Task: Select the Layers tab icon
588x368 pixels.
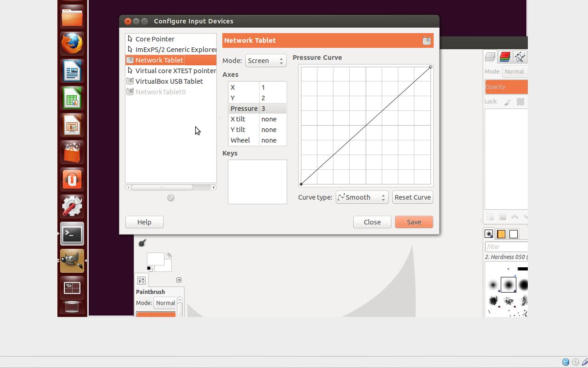Action: point(490,57)
